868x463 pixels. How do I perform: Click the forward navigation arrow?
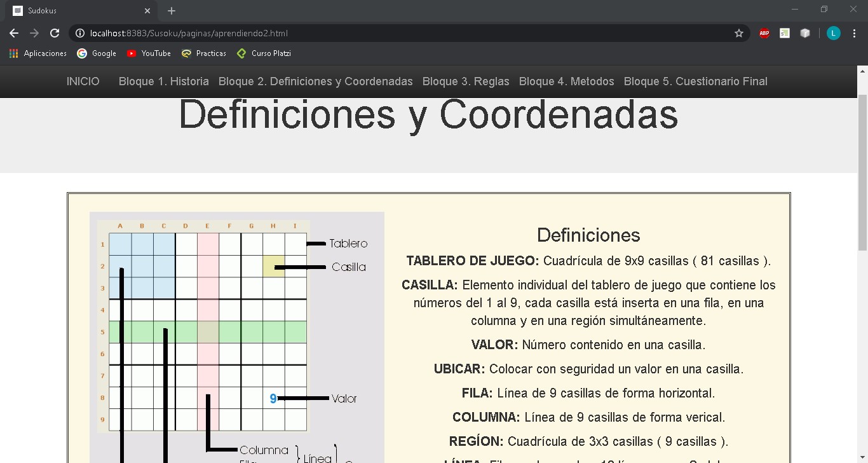point(34,33)
